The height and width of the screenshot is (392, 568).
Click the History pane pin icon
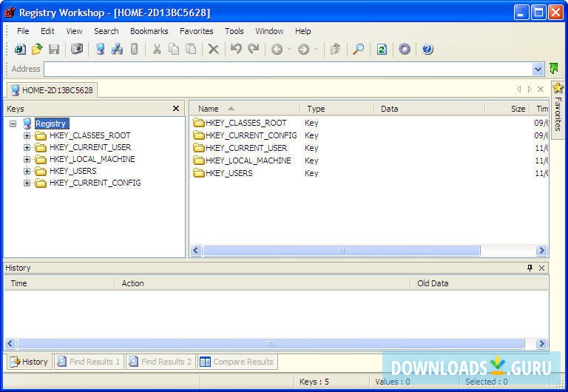click(x=530, y=268)
